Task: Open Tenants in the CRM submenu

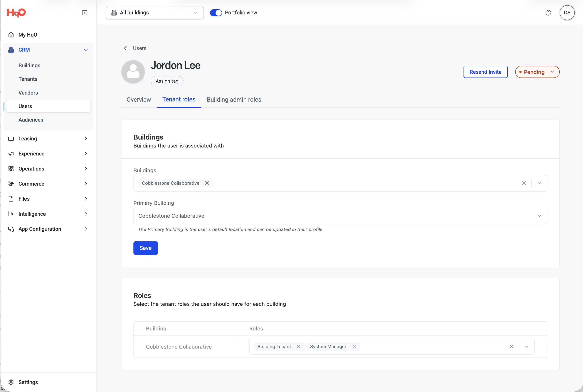Action: pyautogui.click(x=28, y=79)
